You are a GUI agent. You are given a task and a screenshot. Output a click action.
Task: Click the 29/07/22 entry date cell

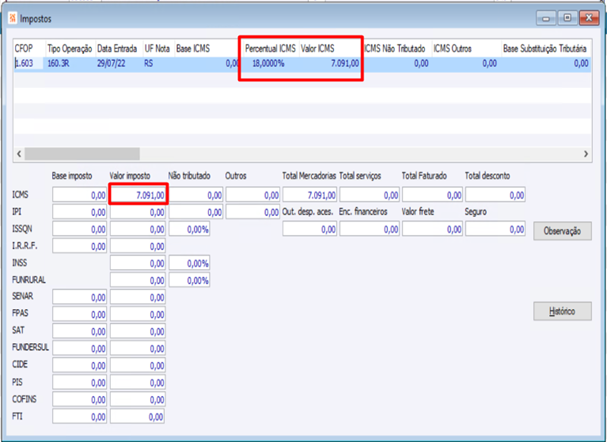coord(119,63)
